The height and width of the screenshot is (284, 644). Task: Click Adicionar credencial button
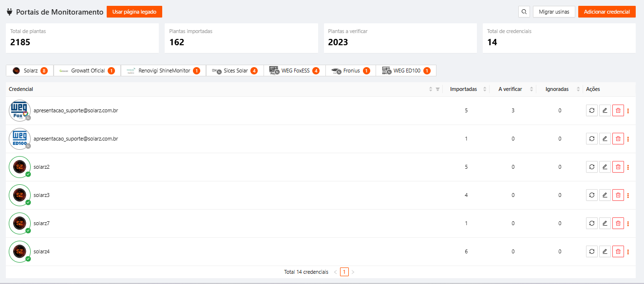pyautogui.click(x=606, y=12)
